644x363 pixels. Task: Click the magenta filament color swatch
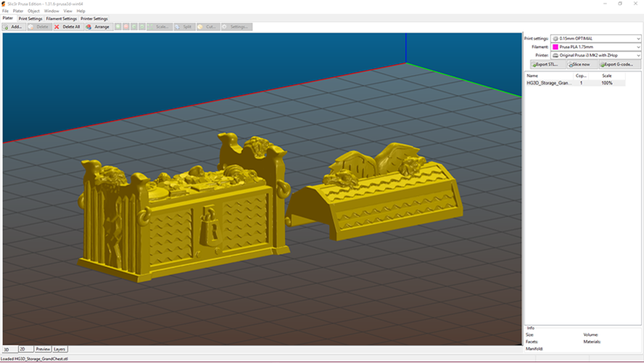point(556,47)
